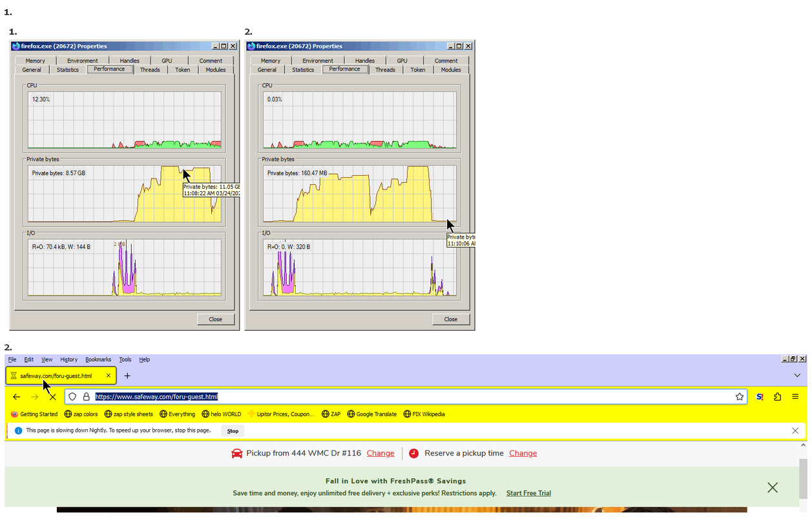812x517 pixels.
Task: Open the Firefox hamburger application menu
Action: pos(796,397)
